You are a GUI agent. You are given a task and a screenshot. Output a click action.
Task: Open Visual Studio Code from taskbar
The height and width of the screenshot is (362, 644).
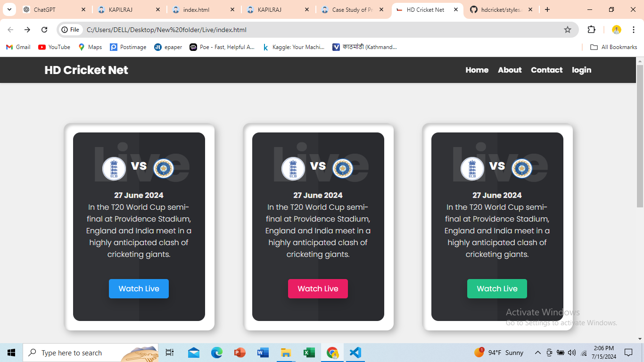coord(355,353)
